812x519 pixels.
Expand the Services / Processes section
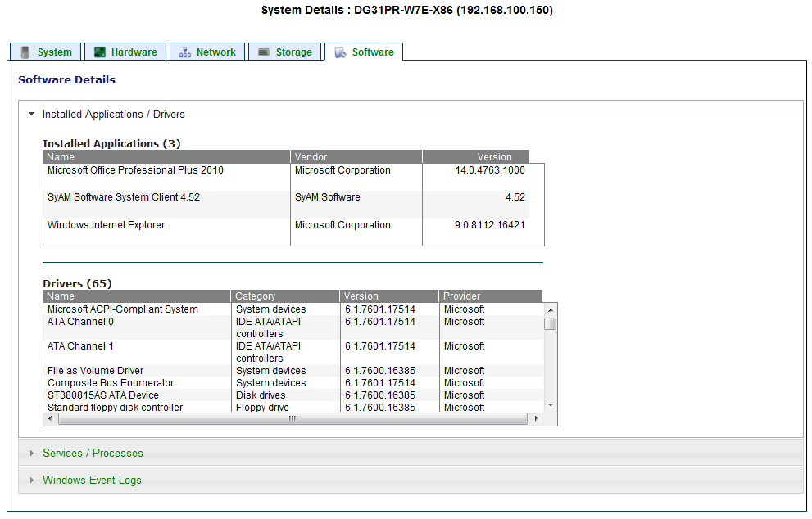pos(93,453)
